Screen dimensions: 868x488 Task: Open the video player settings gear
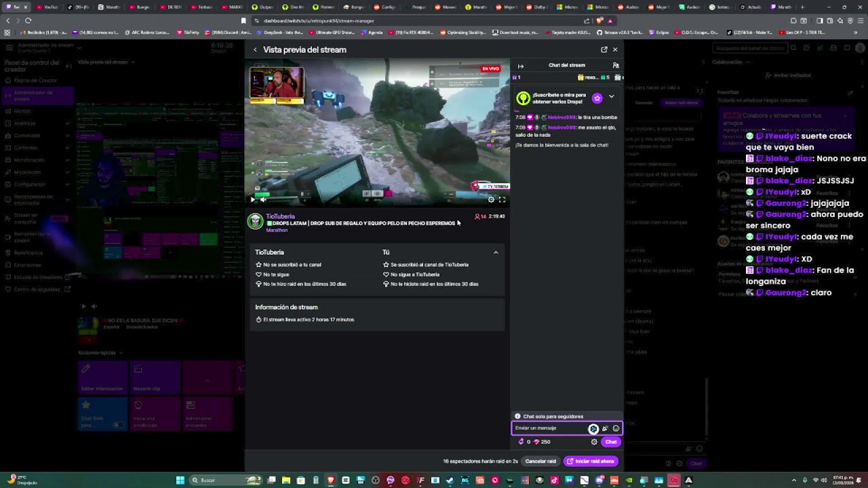click(x=491, y=199)
